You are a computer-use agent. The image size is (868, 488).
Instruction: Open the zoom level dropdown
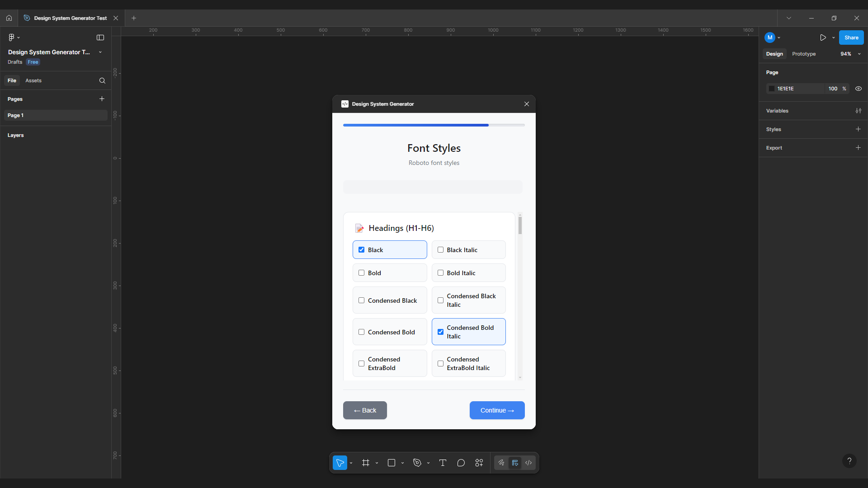click(849, 54)
